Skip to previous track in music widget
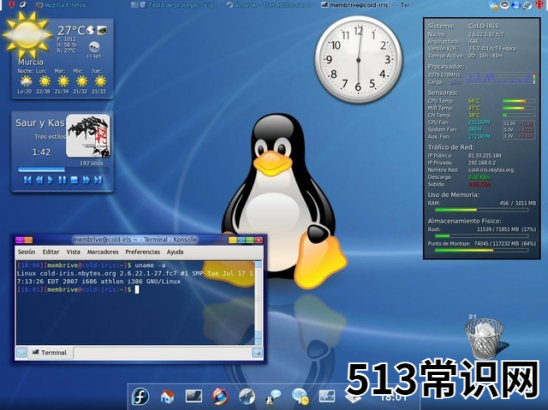548x410 pixels. point(27,180)
